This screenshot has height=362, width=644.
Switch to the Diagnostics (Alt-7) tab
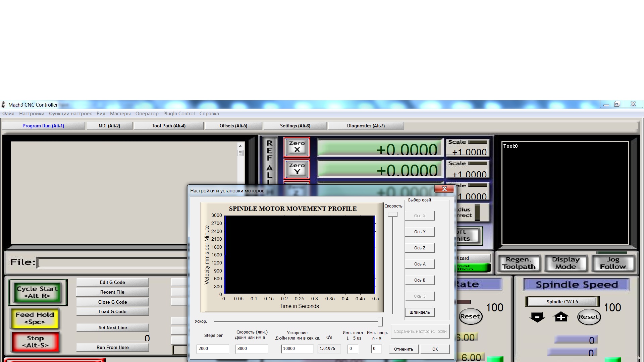tap(366, 126)
